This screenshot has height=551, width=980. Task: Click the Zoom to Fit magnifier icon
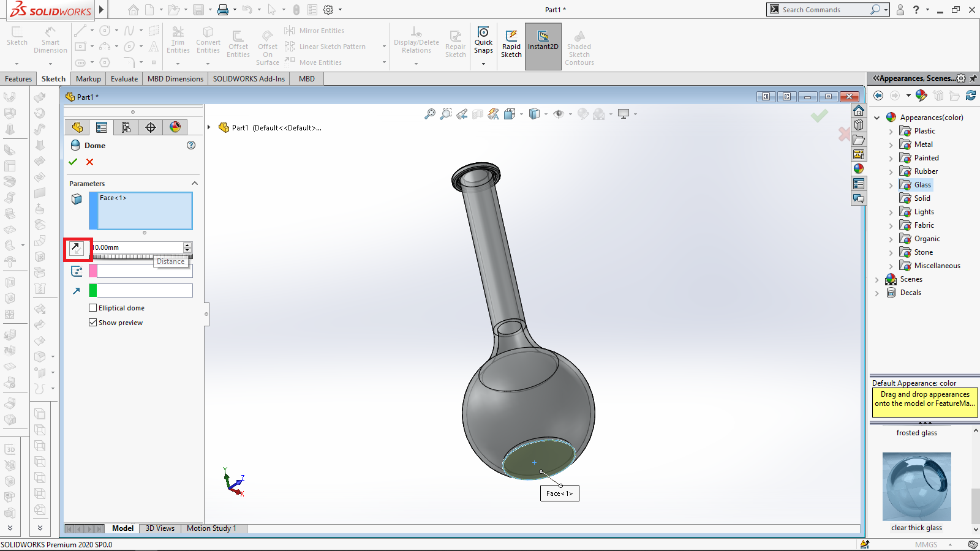point(430,114)
